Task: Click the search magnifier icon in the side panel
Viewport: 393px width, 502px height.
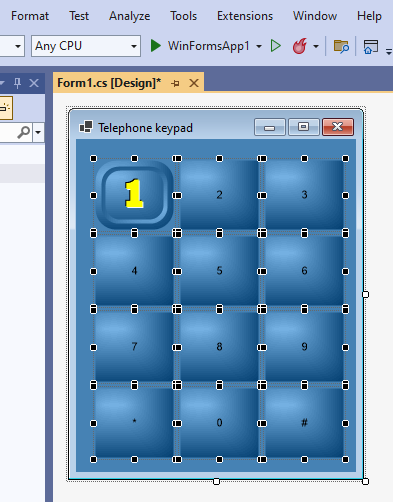Action: 24,132
